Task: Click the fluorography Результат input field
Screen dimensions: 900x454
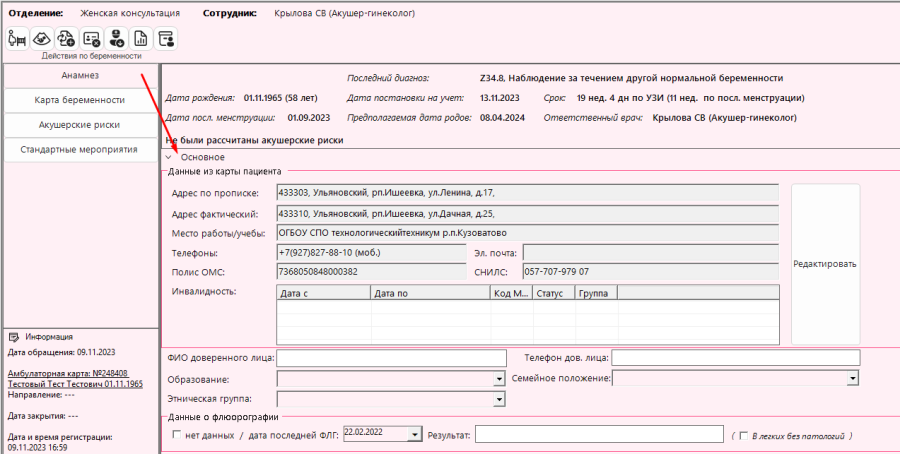Action: pos(599,434)
